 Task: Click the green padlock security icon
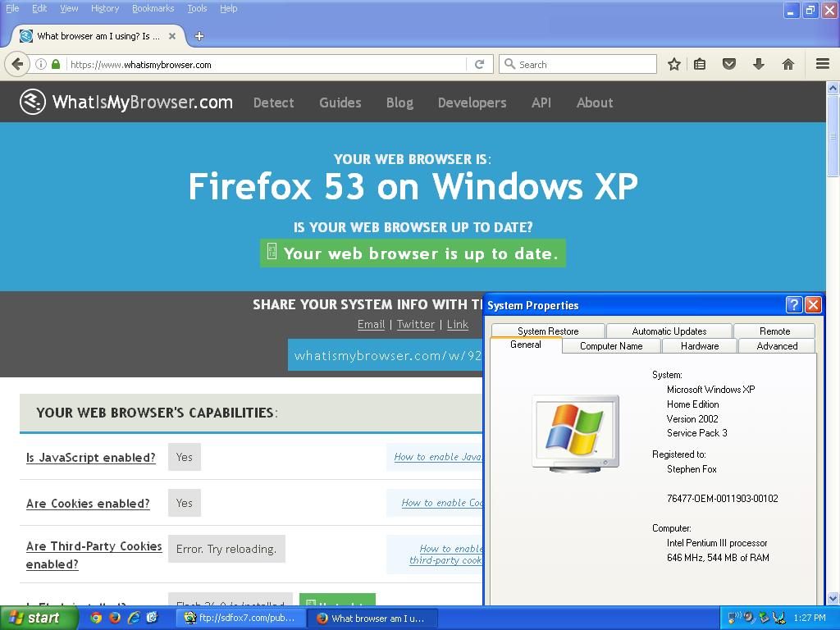pos(56,64)
